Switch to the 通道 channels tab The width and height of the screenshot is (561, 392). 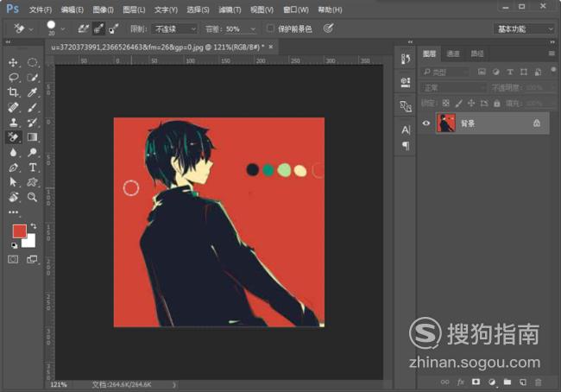point(453,54)
